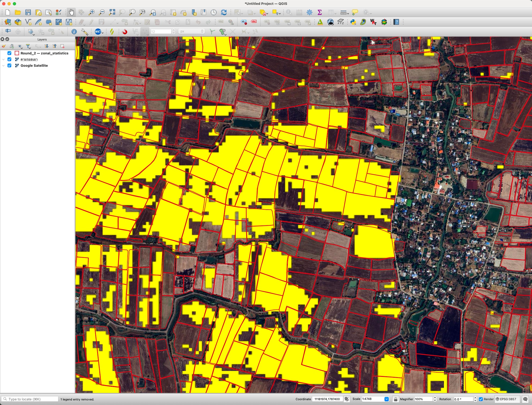Click the Round_2 layer red symbol swatch
The width and height of the screenshot is (532, 405).
coord(17,53)
